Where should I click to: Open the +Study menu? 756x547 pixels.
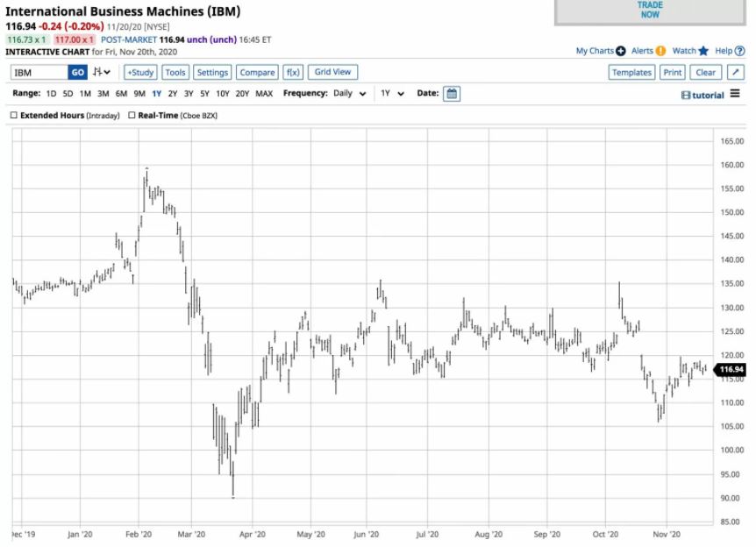(140, 72)
